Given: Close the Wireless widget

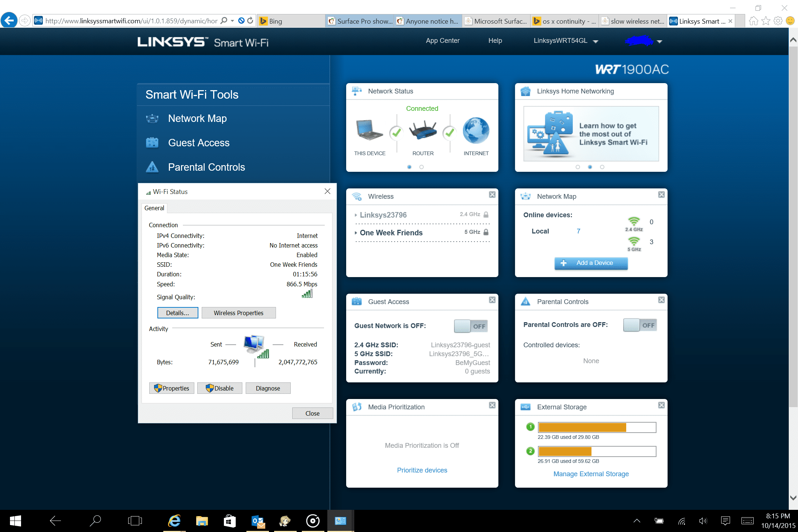Looking at the screenshot, I should coord(492,195).
